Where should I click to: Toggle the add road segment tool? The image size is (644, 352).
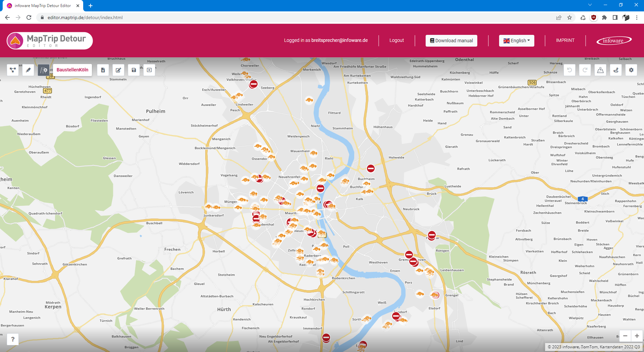click(x=44, y=70)
